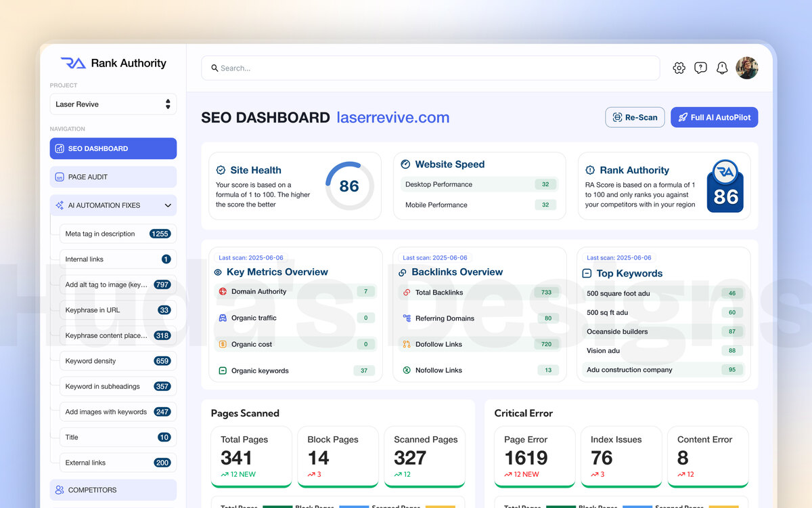
Task: Click the Total Backlinks row icon
Action: (407, 292)
